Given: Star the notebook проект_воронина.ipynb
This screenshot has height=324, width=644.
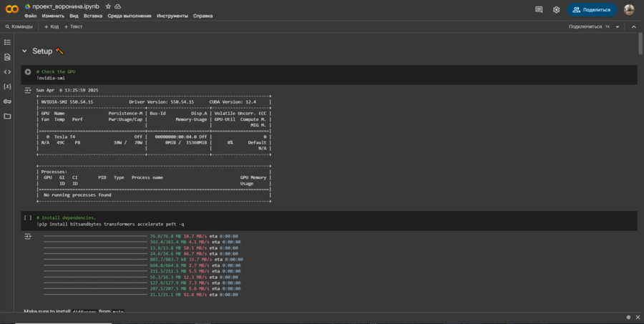Looking at the screenshot, I should coord(108,6).
